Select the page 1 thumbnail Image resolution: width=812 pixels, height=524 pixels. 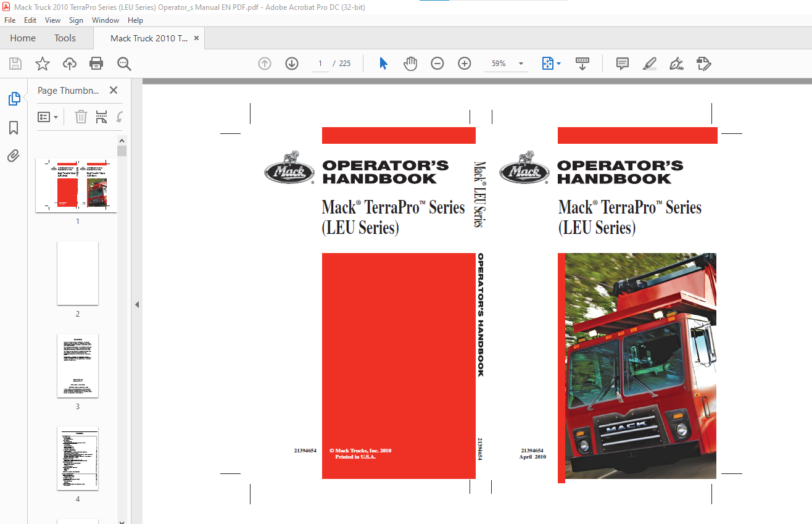(x=77, y=185)
